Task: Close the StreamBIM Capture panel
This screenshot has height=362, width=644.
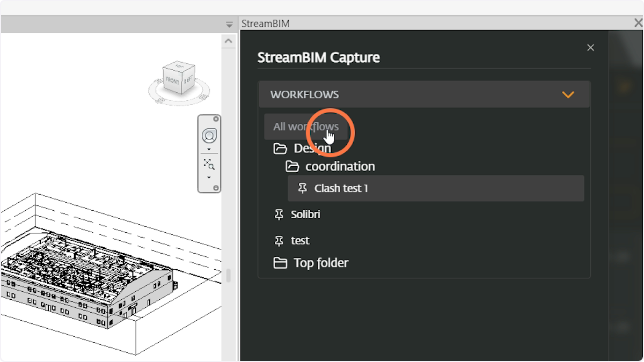Action: tap(590, 48)
